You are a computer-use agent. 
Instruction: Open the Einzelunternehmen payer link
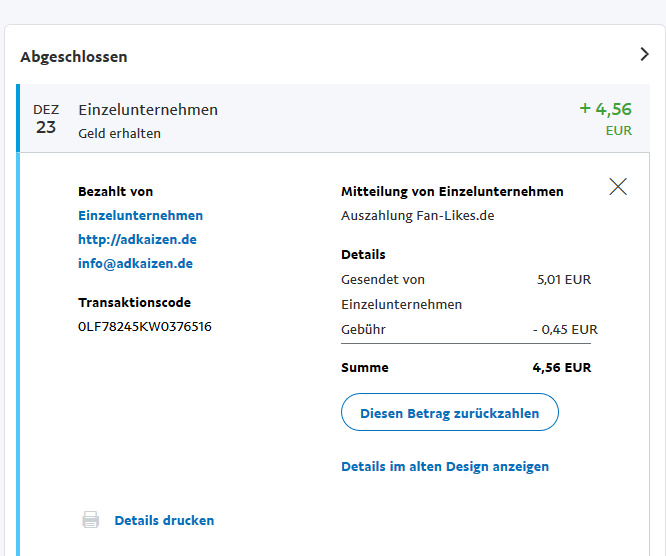(140, 215)
